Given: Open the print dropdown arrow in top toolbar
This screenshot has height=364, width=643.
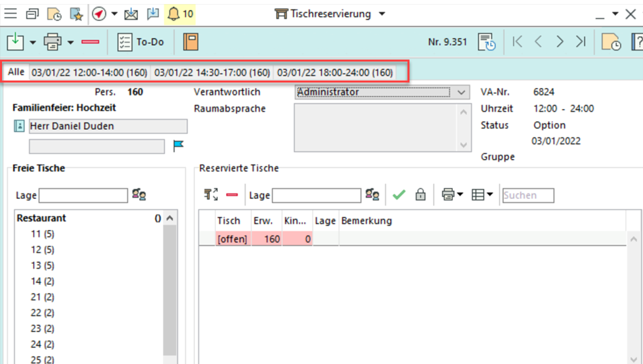Looking at the screenshot, I should point(70,43).
